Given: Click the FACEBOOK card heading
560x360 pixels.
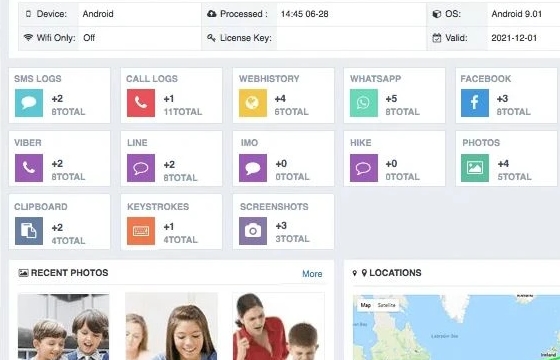Looking at the screenshot, I should coord(486,79).
